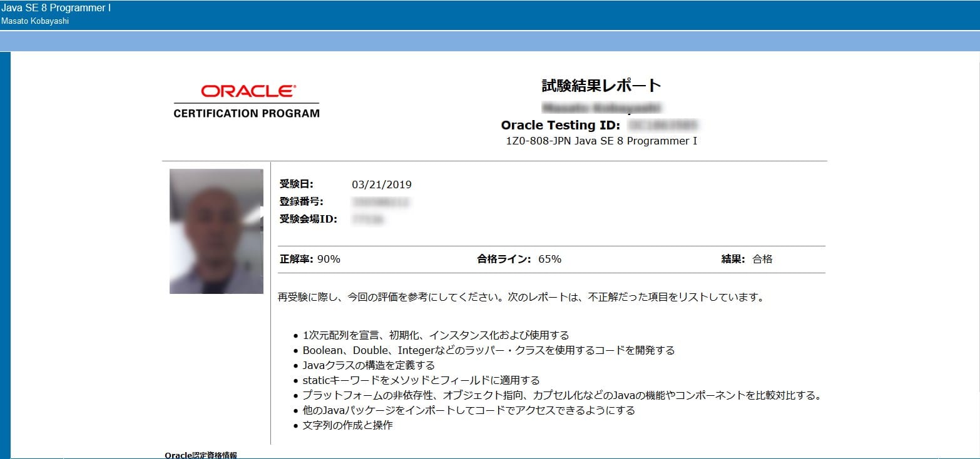Click the CERTIFICATION PROGRAM text under logo
Image resolution: width=980 pixels, height=459 pixels.
tap(247, 114)
